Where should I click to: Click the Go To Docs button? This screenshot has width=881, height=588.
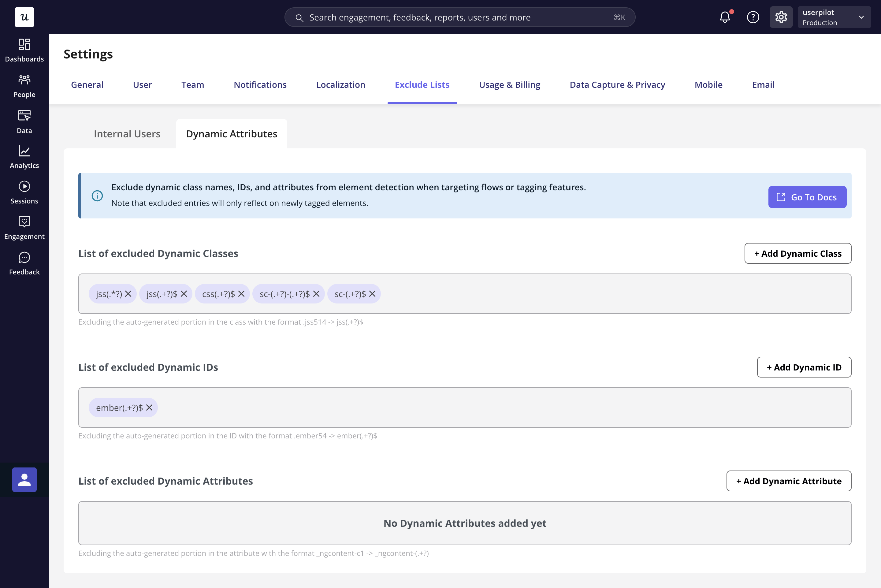coord(807,197)
